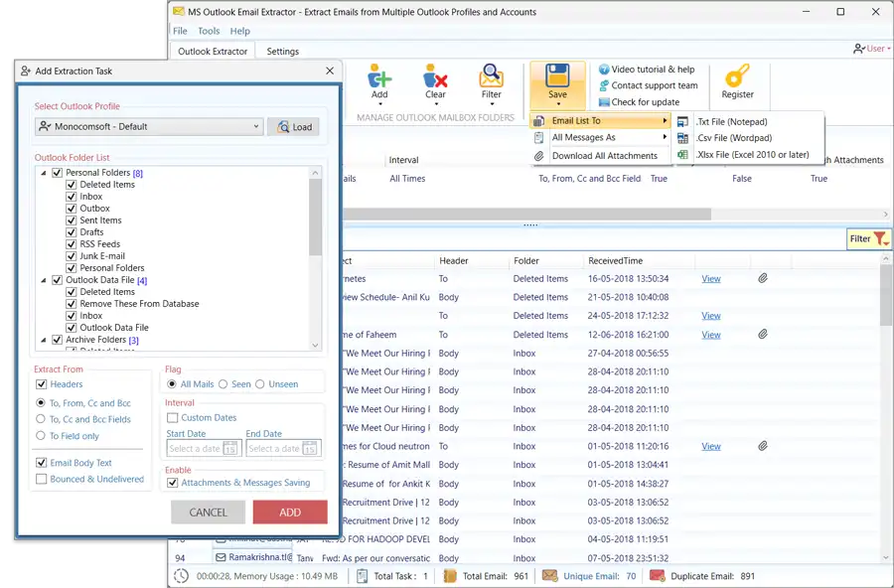Click View link in 24-05-2018 row

(x=711, y=316)
